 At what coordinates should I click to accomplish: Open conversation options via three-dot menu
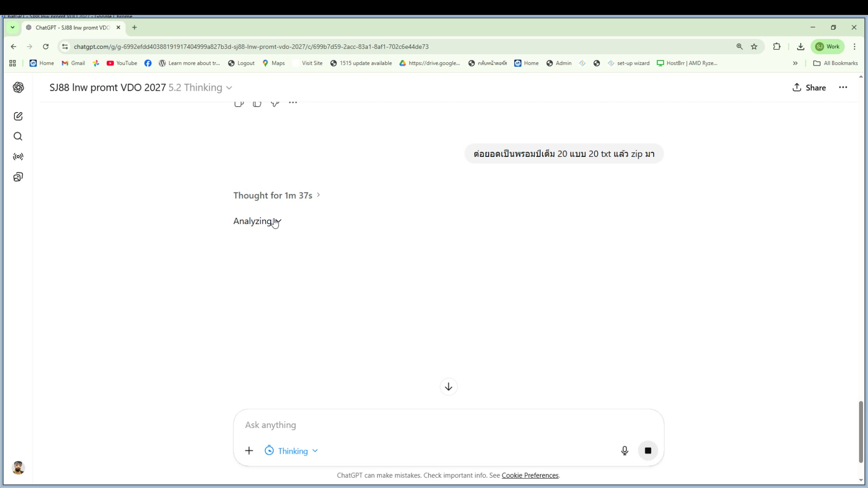click(x=843, y=87)
